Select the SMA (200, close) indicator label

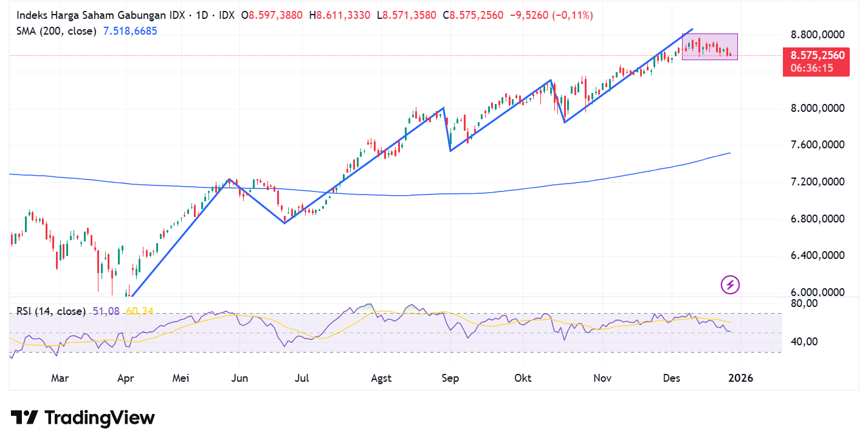click(56, 28)
